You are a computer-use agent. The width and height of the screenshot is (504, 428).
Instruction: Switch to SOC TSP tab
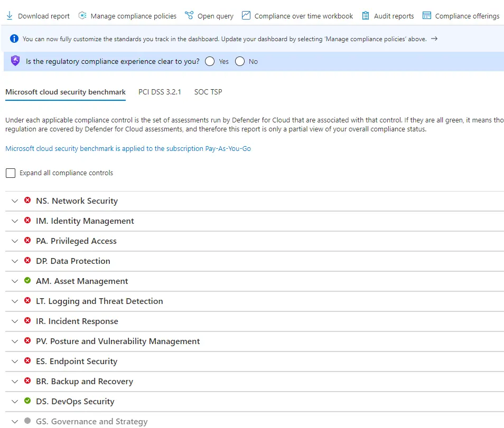pos(208,92)
